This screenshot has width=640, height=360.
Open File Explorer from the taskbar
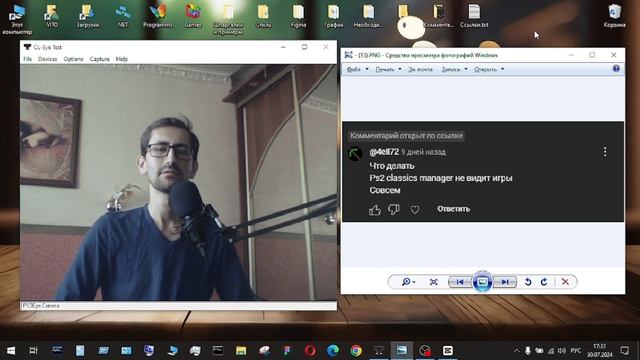pos(241,351)
